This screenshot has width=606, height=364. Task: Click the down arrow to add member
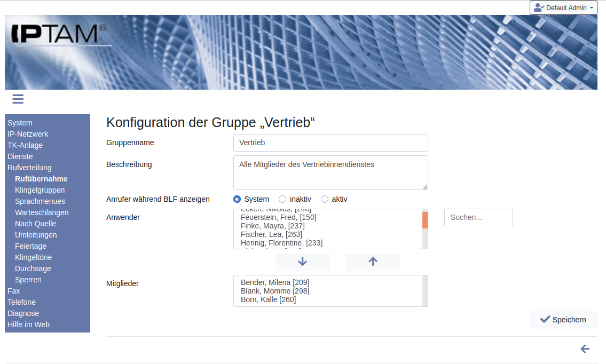click(x=302, y=262)
